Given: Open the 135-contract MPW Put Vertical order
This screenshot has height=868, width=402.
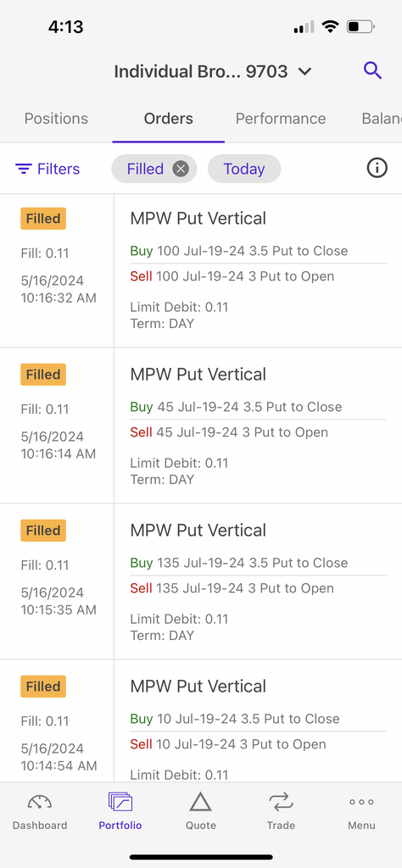Looking at the screenshot, I should point(201,581).
